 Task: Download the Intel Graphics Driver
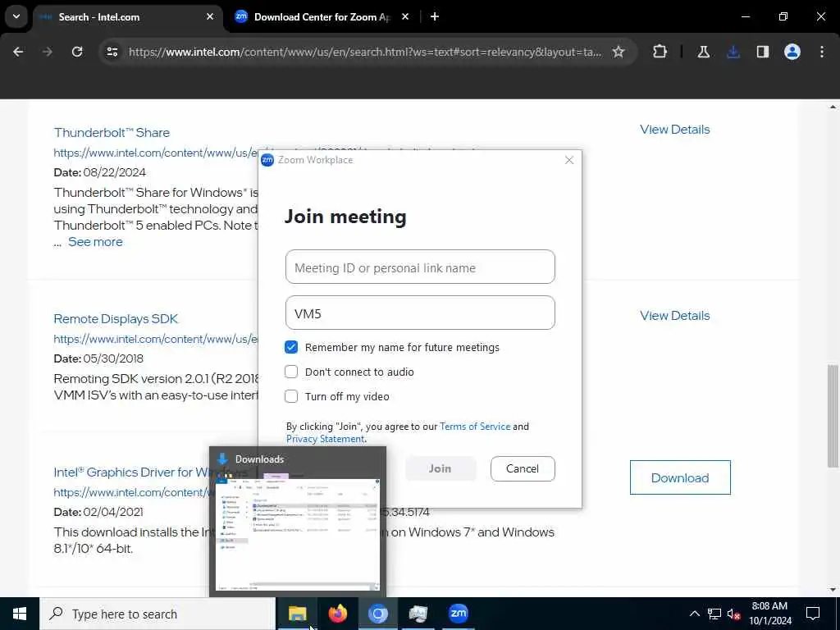click(x=680, y=477)
